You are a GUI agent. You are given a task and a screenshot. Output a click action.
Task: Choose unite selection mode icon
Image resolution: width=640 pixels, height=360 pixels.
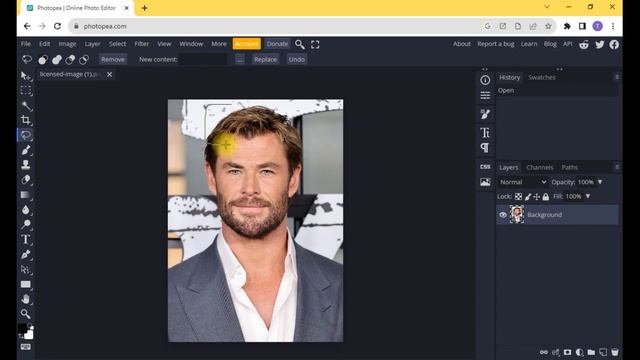point(57,60)
